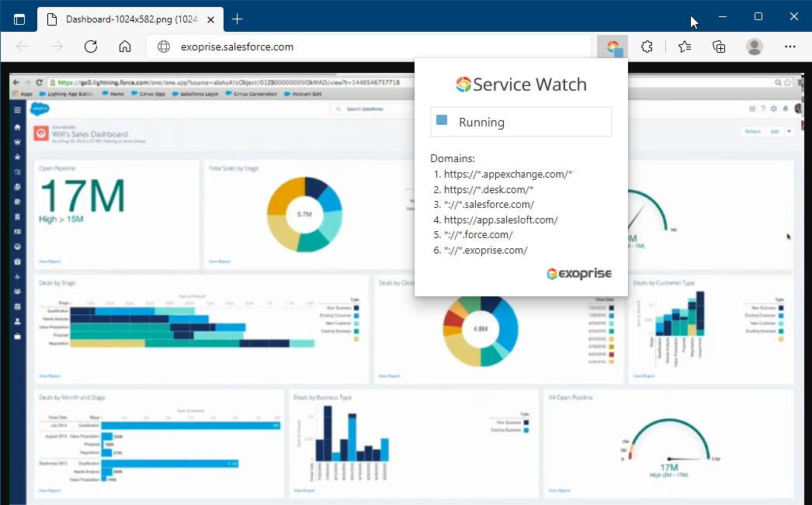812x505 pixels.
Task: Select domain https://app.salesloft.com/ in list
Action: [x=501, y=220]
